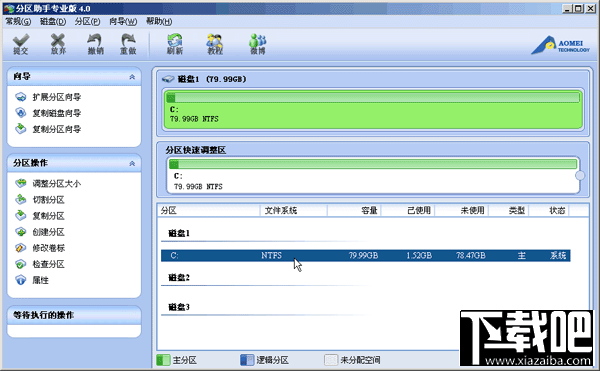This screenshot has width=600, height=371.
Task: Click the 复制磁盘向导 icon
Action: coord(21,113)
